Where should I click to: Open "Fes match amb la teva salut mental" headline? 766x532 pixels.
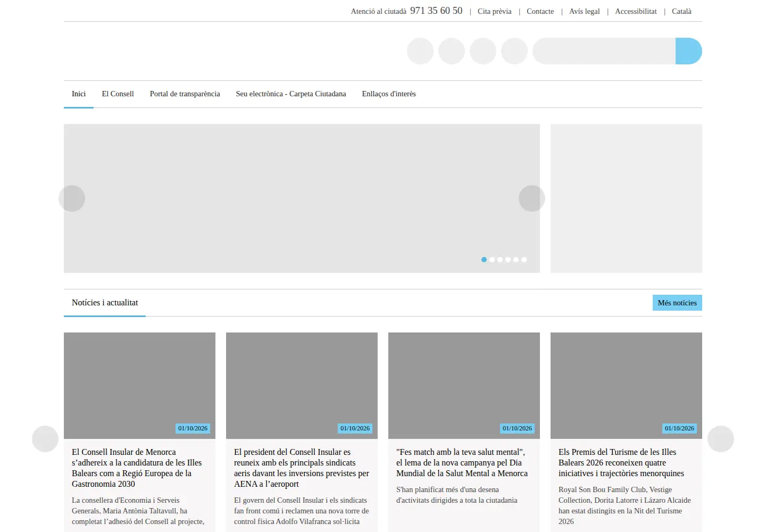point(462,463)
